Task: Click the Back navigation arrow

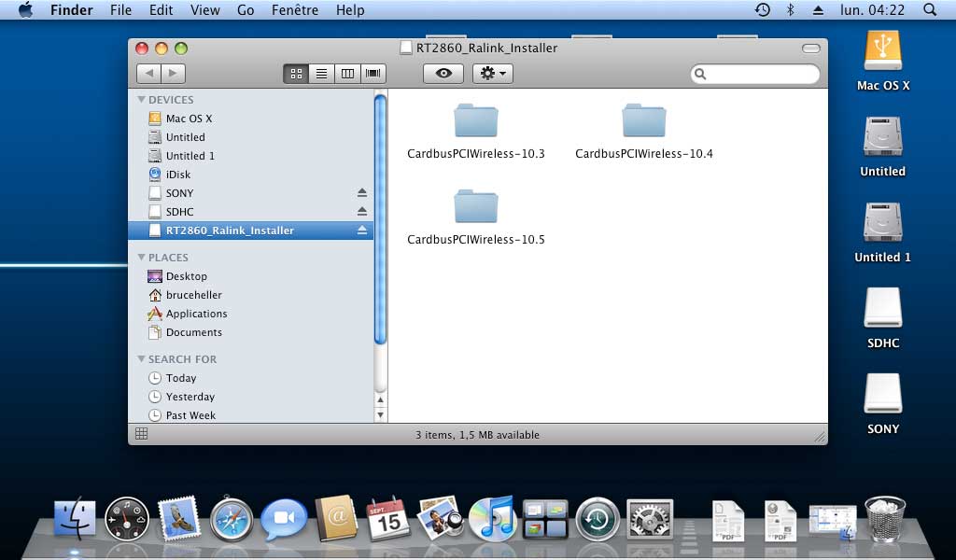Action: pyautogui.click(x=148, y=74)
